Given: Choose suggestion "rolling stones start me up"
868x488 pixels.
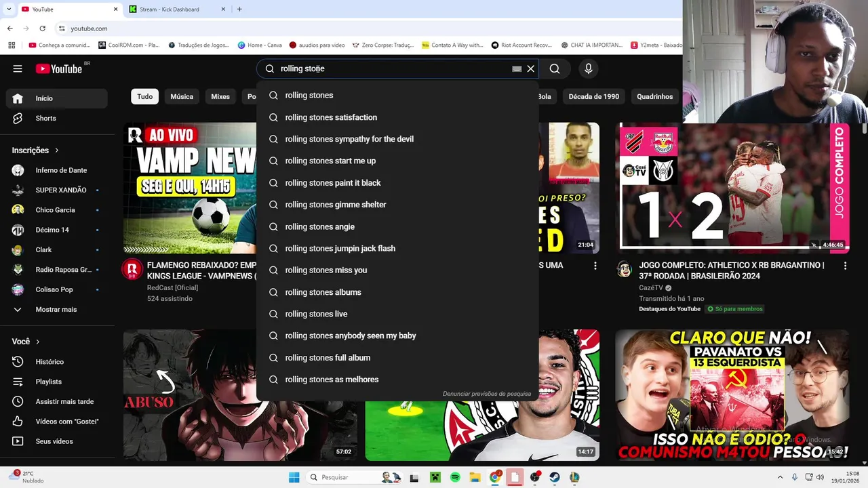Looking at the screenshot, I should (397, 161).
